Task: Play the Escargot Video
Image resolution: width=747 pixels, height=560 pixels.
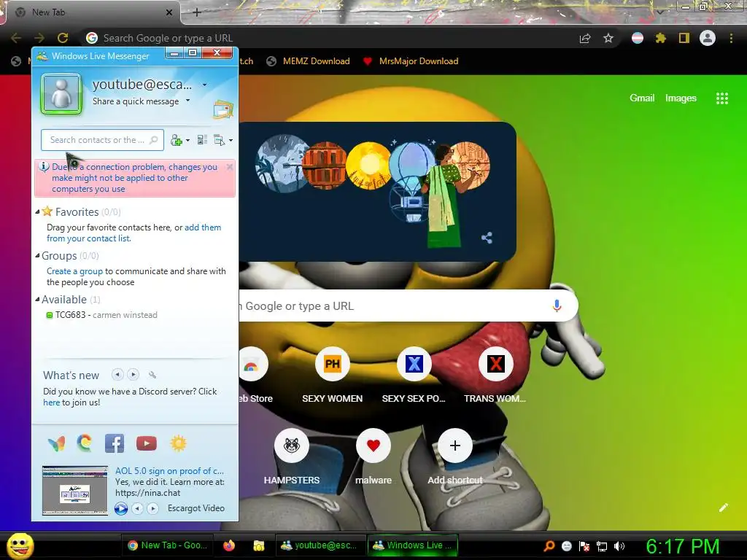Action: pyautogui.click(x=121, y=508)
